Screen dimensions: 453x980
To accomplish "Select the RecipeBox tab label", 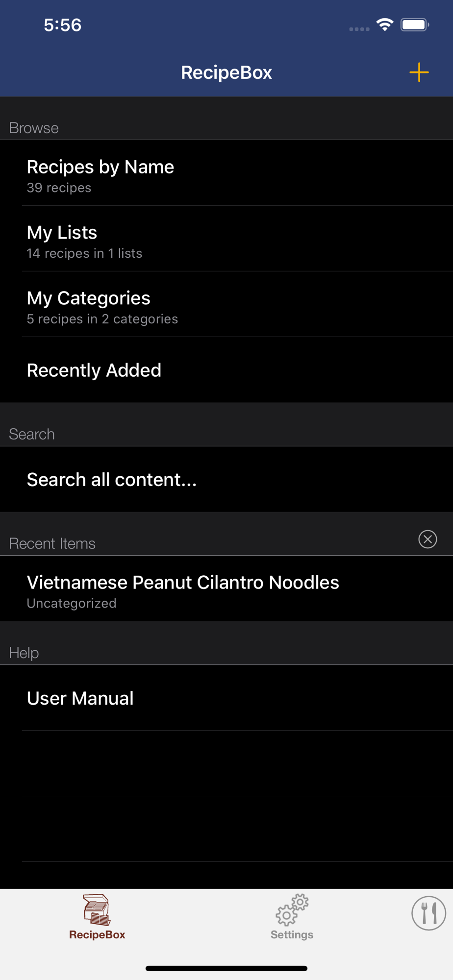I will click(x=97, y=934).
